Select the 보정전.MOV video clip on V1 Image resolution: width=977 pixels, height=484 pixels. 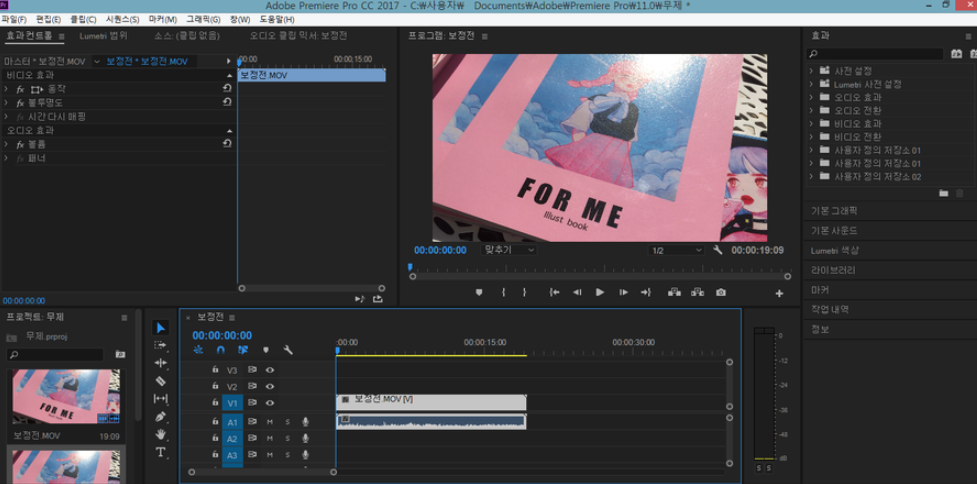431,402
